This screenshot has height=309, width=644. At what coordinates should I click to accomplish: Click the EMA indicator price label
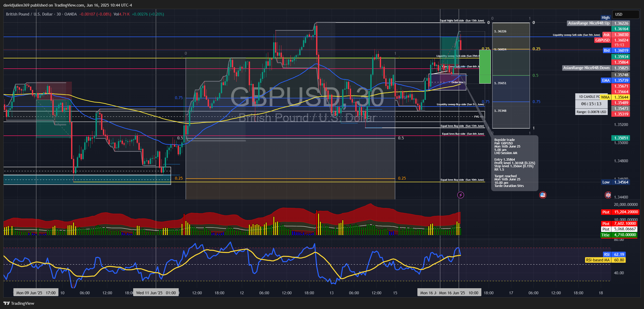pyautogui.click(x=615, y=80)
